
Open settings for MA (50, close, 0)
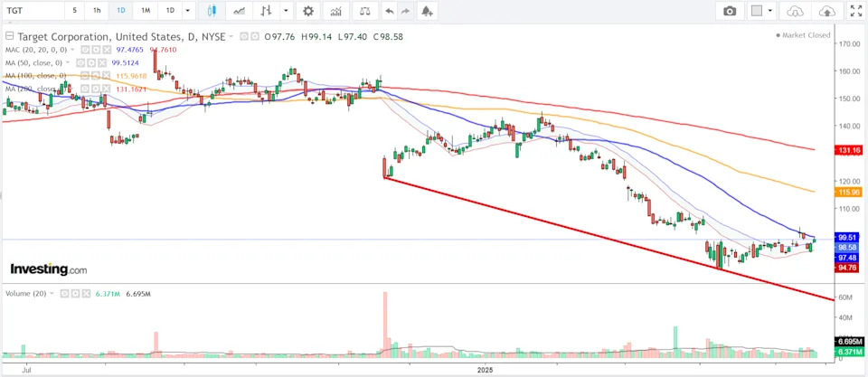(x=91, y=62)
